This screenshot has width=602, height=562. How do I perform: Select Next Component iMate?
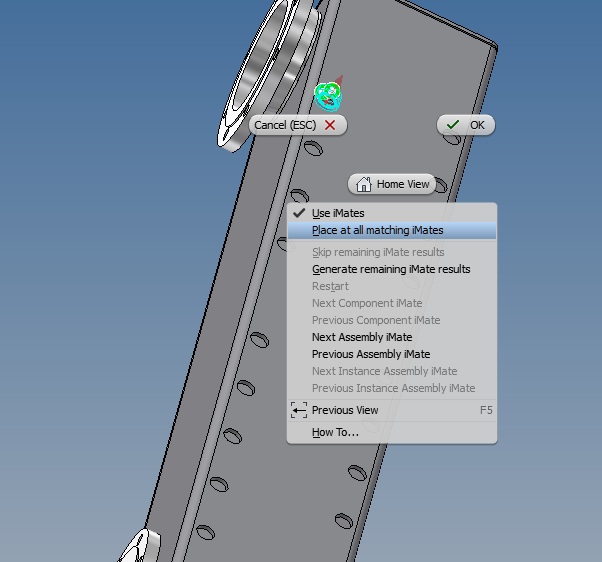coord(367,303)
